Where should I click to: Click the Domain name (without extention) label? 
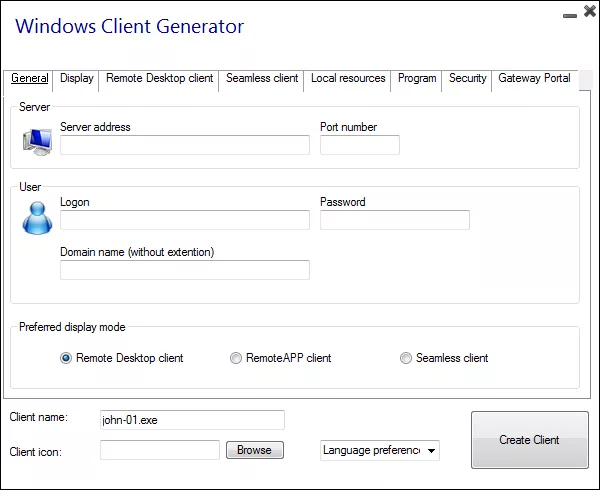137,252
